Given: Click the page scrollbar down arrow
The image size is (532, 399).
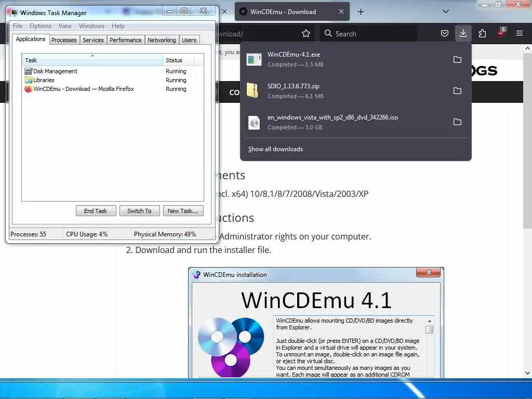Looking at the screenshot, I should [x=527, y=373].
